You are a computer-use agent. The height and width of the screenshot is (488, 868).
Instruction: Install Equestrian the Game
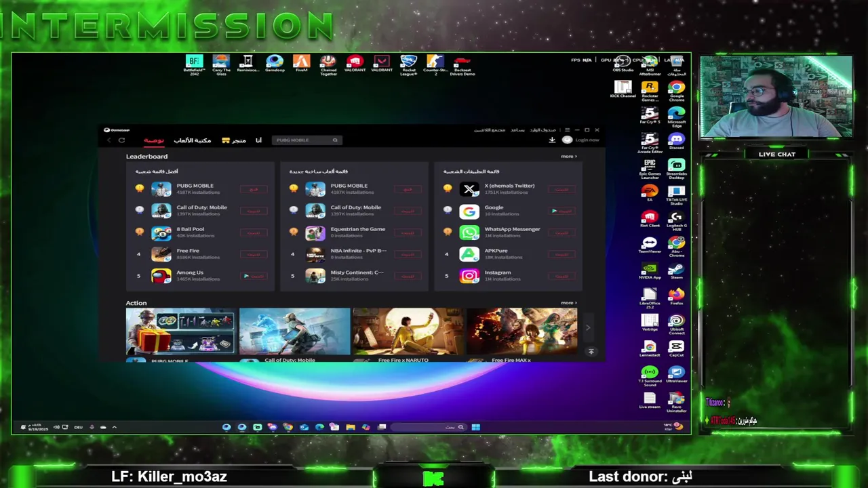407,232
